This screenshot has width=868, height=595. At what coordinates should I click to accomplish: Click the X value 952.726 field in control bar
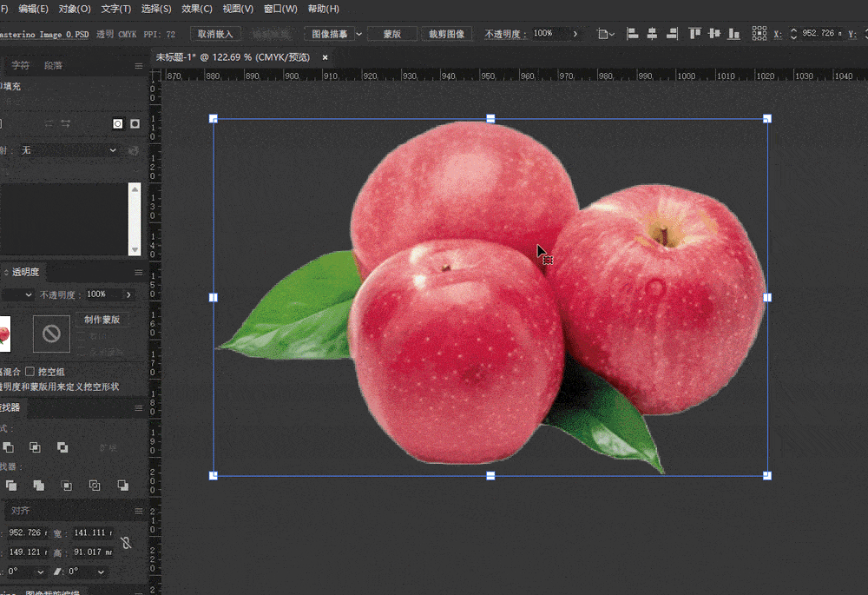pyautogui.click(x=821, y=34)
